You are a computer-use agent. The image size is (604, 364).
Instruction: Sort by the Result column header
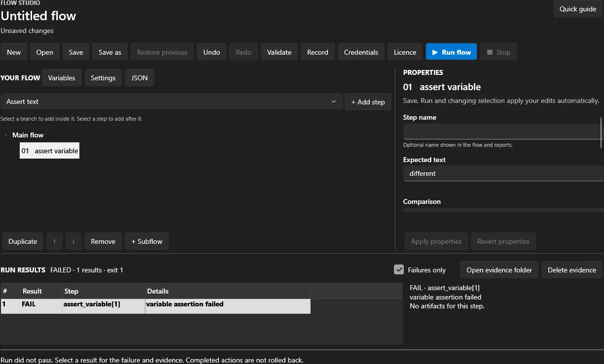[x=41, y=291]
